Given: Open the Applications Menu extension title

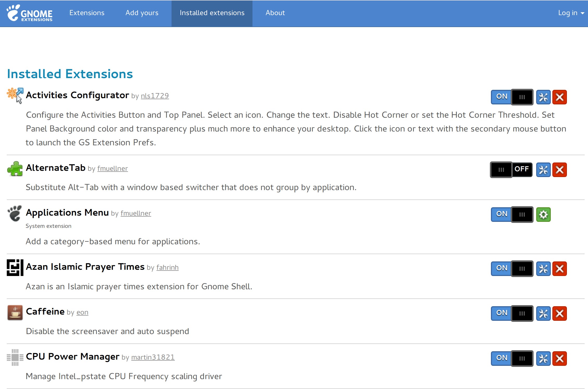Looking at the screenshot, I should tap(67, 212).
